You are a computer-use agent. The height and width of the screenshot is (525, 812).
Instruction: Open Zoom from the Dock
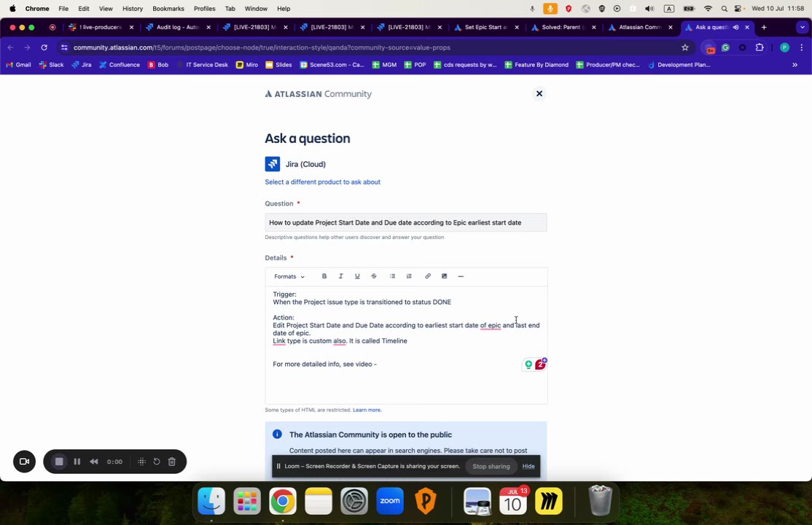(x=390, y=501)
